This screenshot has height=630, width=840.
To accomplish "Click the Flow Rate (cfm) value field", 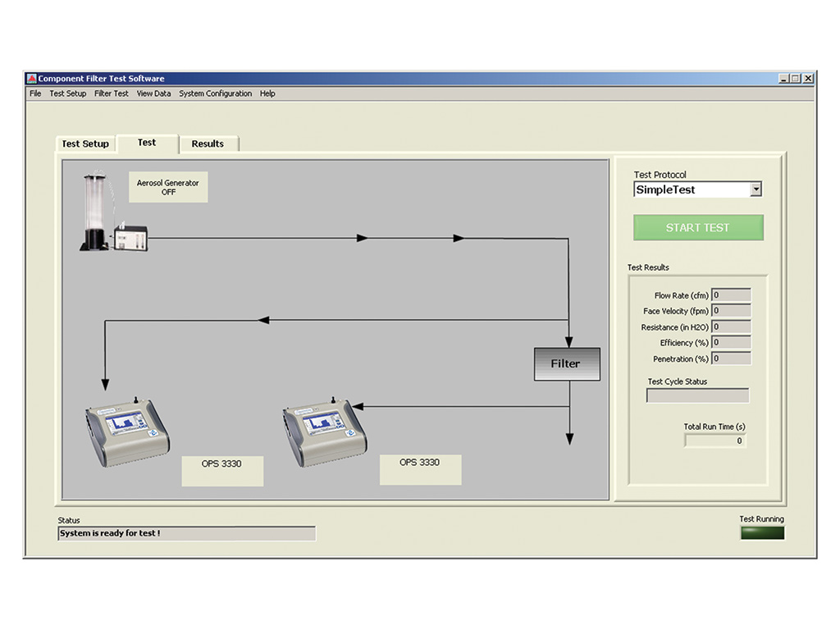I will point(731,295).
